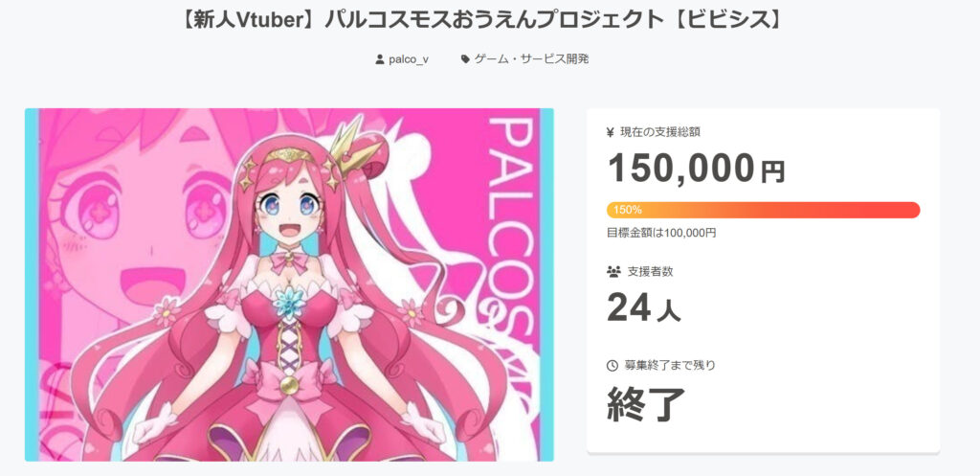980x476 pixels.
Task: Click the Palcosmos character main image
Action: [289, 284]
